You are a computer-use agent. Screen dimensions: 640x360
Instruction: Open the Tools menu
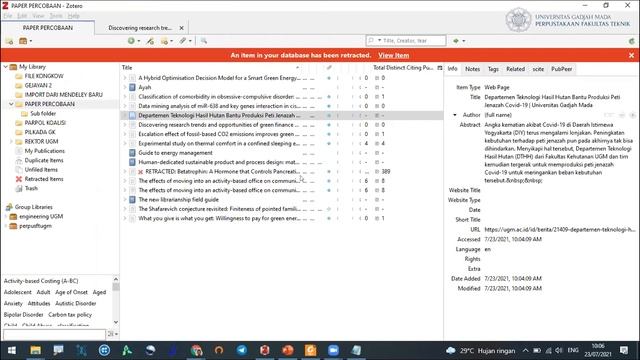[56, 16]
